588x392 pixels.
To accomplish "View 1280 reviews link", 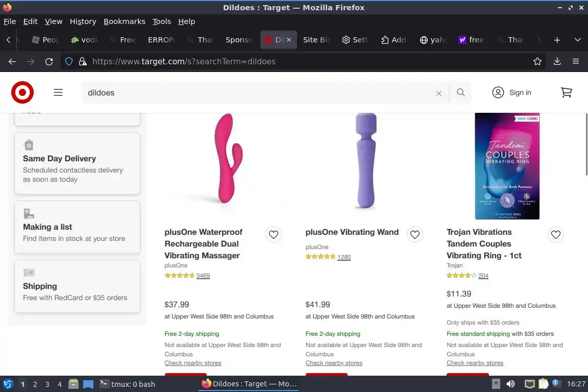I will coord(344,257).
